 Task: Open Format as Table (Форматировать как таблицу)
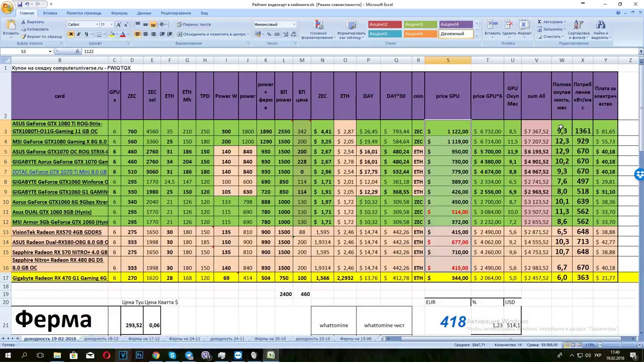coord(350,29)
